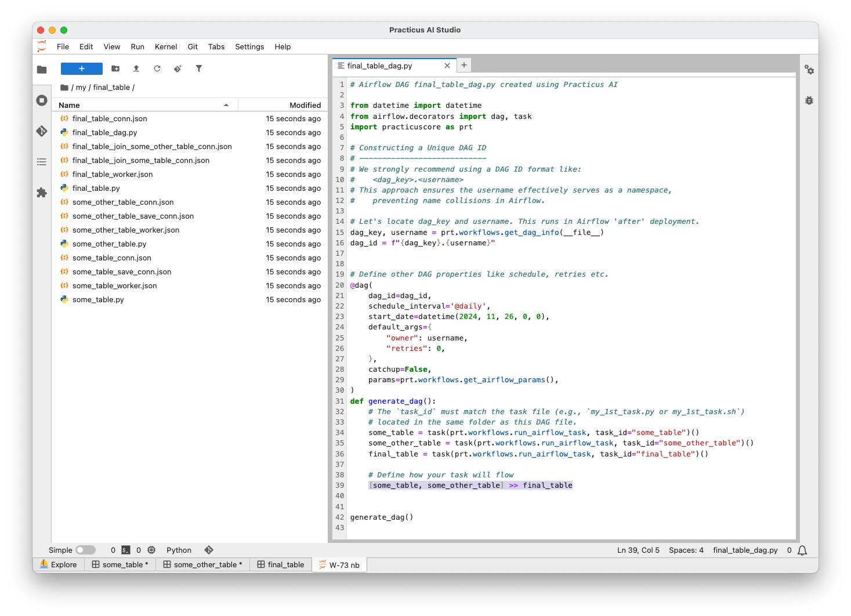Click Ln 39, Col 5 in status bar

point(638,550)
